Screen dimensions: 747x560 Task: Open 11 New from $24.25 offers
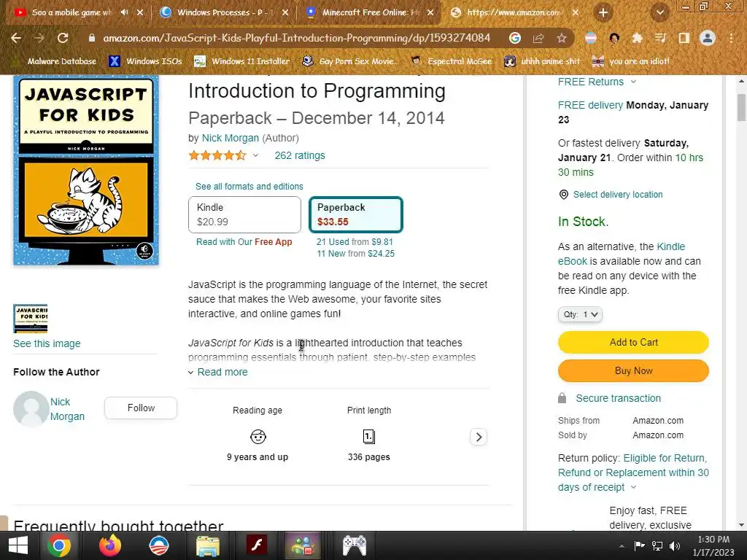(x=355, y=253)
